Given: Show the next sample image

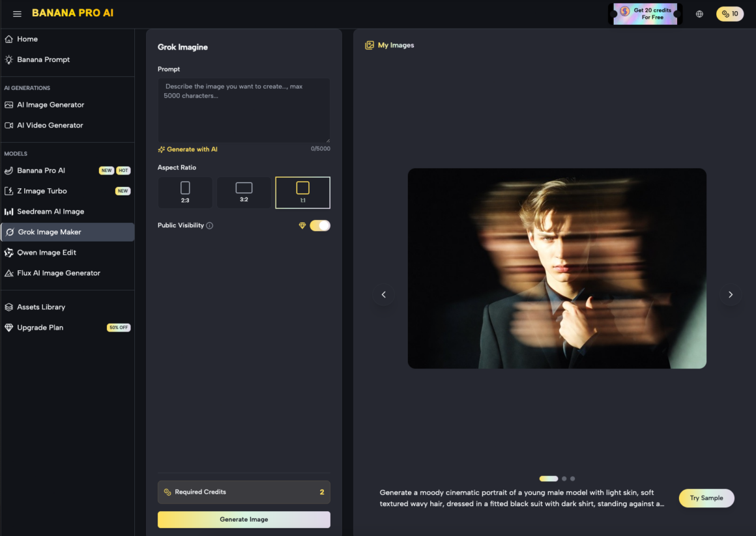Looking at the screenshot, I should (730, 294).
